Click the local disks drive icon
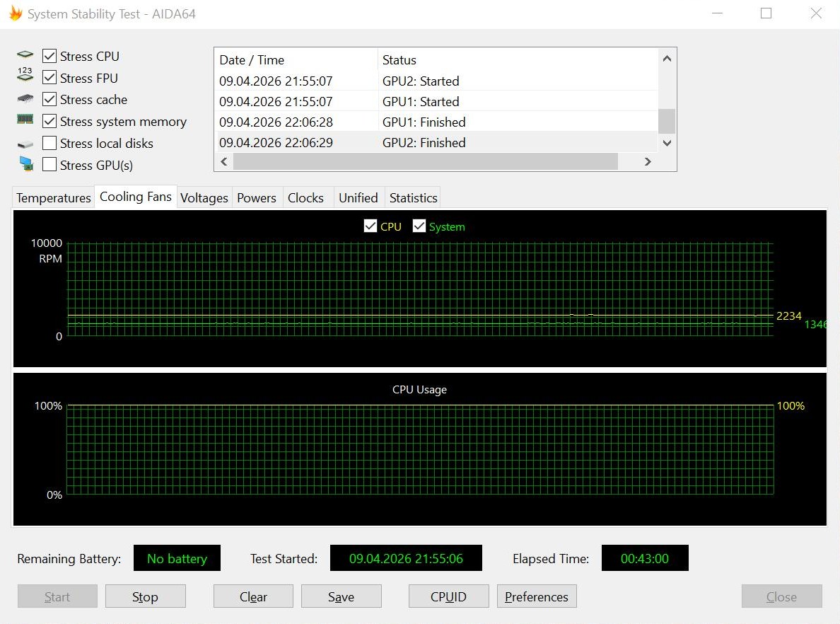Screen dimensions: 840x624 pyautogui.click(x=25, y=144)
